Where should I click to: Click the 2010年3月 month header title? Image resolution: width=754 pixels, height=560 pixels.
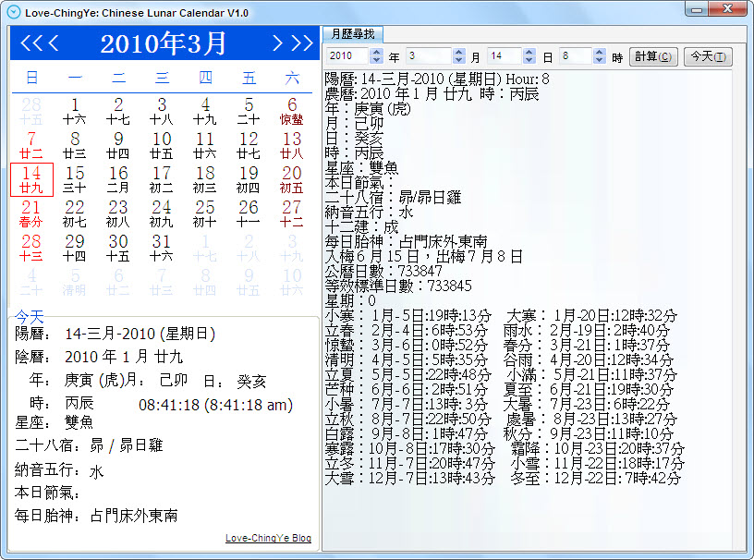(164, 43)
